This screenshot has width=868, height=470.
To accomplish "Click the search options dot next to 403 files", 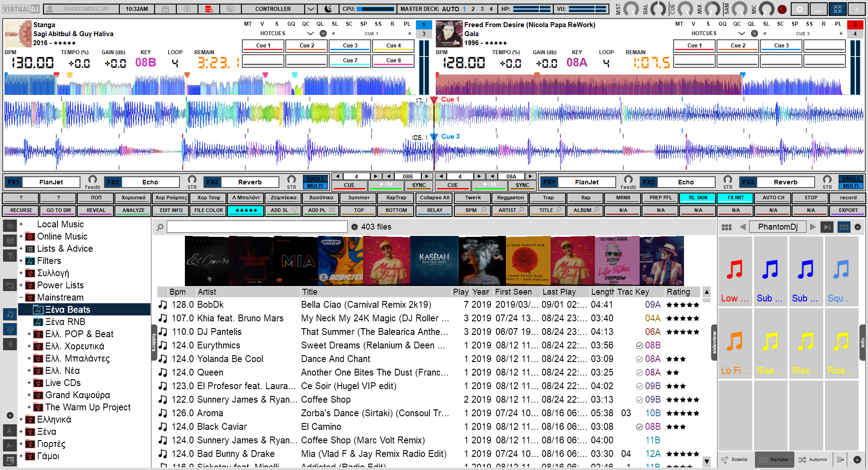I will click(x=354, y=227).
